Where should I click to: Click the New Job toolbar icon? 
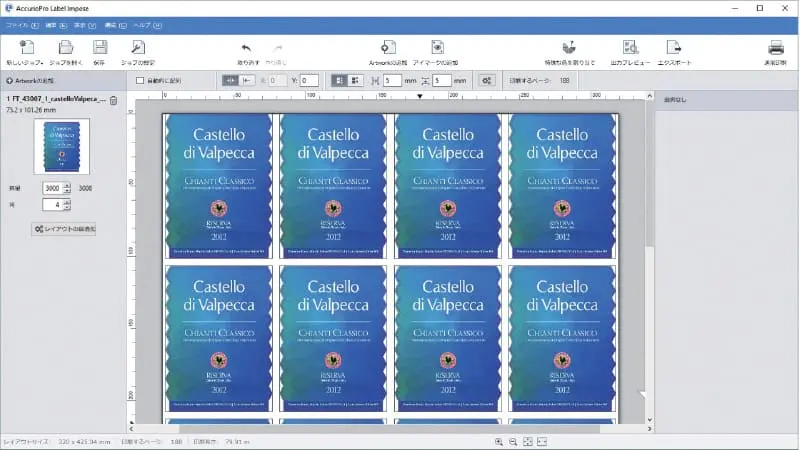tap(25, 47)
